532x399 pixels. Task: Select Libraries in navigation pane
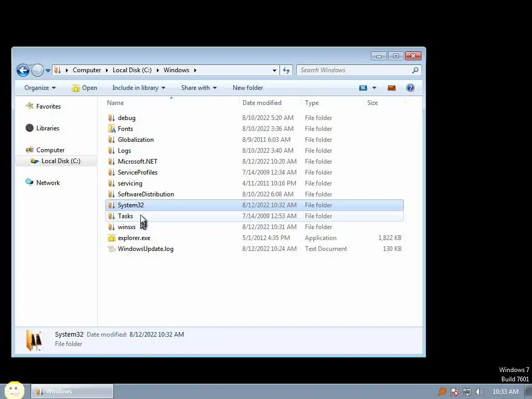[48, 128]
